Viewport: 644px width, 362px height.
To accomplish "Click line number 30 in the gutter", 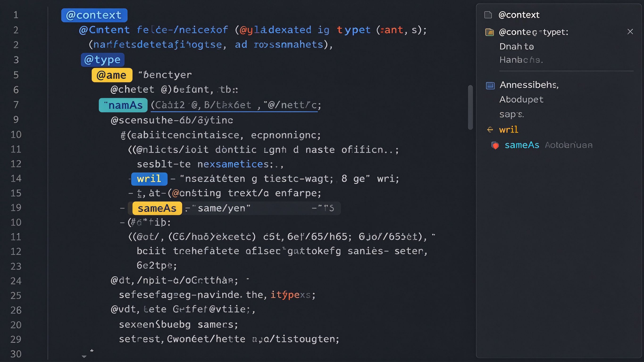I will (16, 354).
